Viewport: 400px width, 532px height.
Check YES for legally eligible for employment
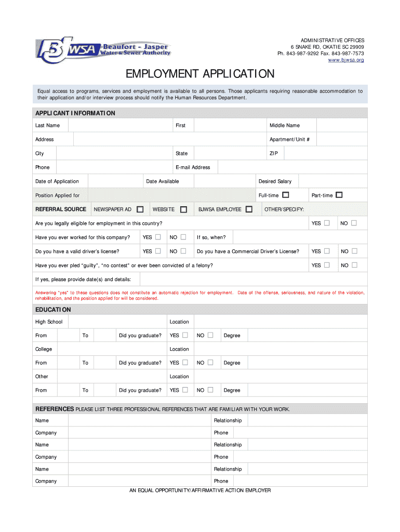click(327, 223)
